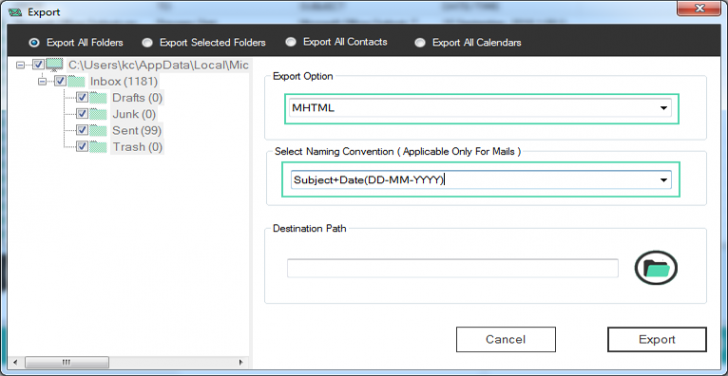Click the right scroll arrow under folder tree
The height and width of the screenshot is (376, 728).
240,362
